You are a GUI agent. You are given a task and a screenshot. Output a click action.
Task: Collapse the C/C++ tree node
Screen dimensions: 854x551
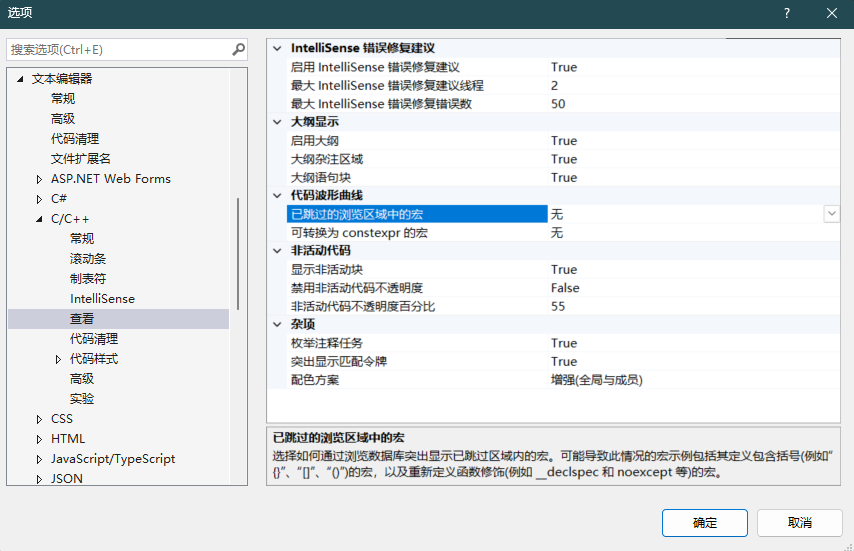(39, 219)
